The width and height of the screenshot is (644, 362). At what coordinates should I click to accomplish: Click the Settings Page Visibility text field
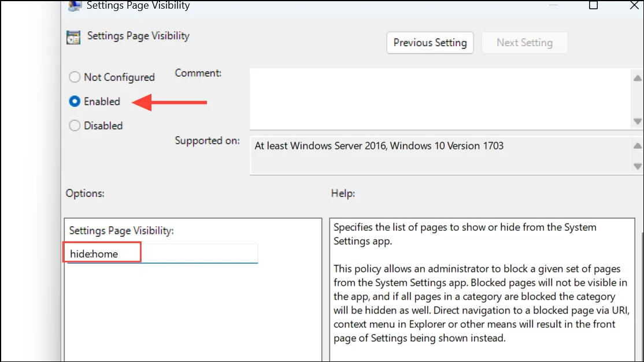click(162, 254)
